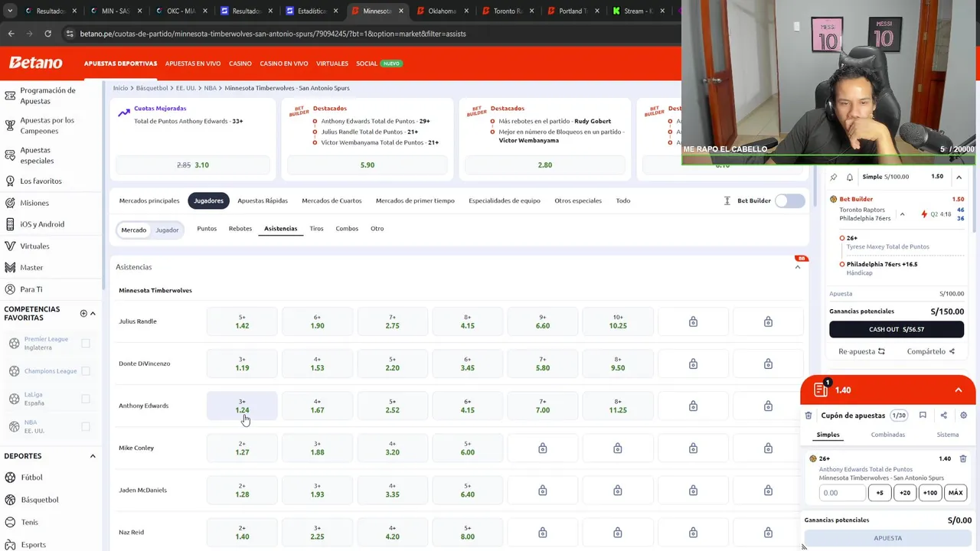Open Apuestas Rápidas tab
Image resolution: width=980 pixels, height=551 pixels.
263,201
